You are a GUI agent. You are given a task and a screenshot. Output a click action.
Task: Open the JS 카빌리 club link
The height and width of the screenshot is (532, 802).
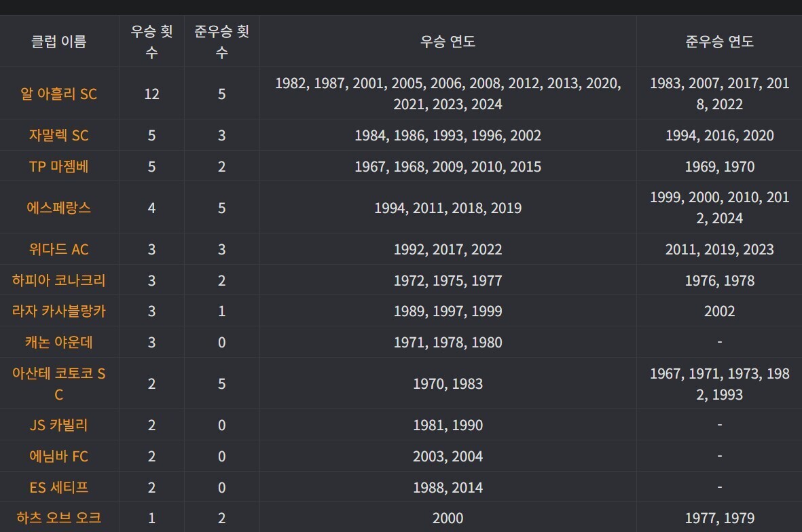coord(59,425)
